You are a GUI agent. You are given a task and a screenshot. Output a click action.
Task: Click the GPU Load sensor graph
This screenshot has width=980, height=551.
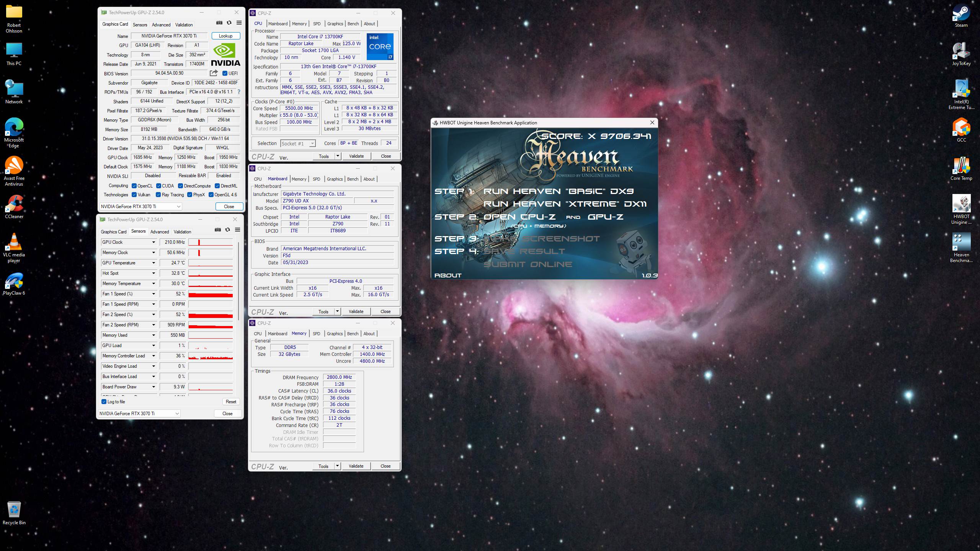coord(211,346)
